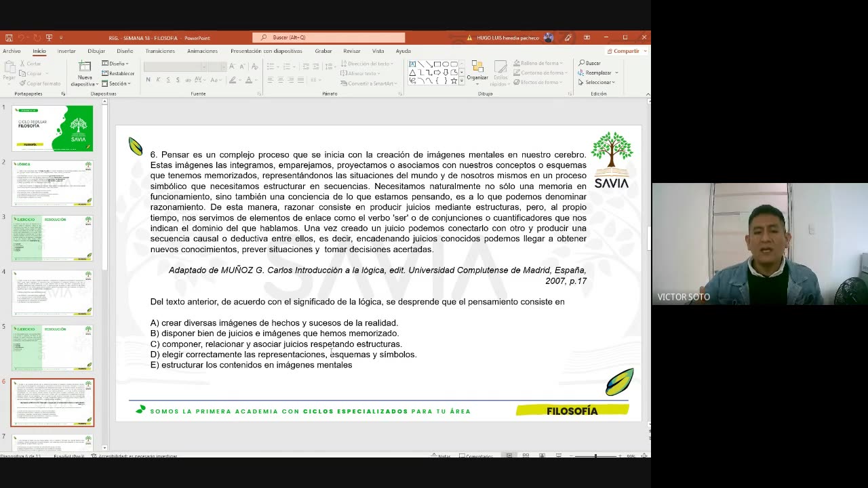Screen dimensions: 868x488
Task: Select the rectangle shape in gallery
Action: pos(437,64)
